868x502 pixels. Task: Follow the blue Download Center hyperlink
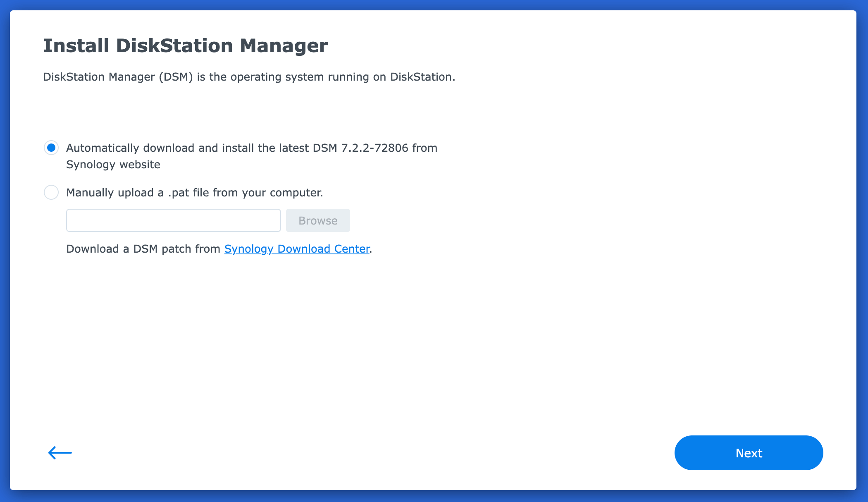297,249
